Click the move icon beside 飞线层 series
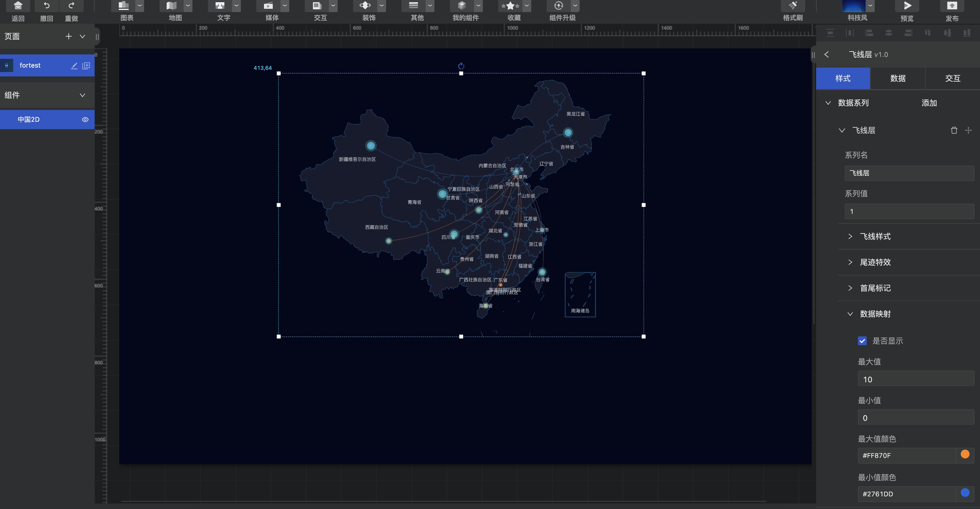This screenshot has width=980, height=509. (968, 130)
